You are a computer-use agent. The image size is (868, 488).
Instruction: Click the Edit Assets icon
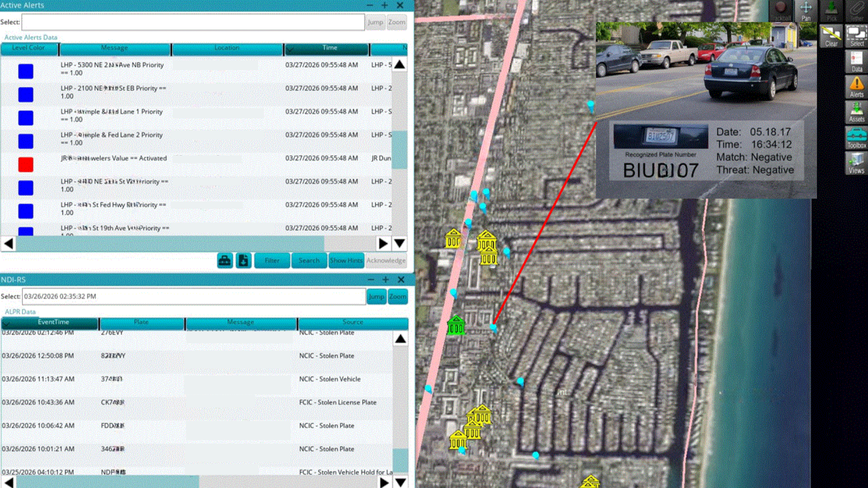[x=857, y=112]
